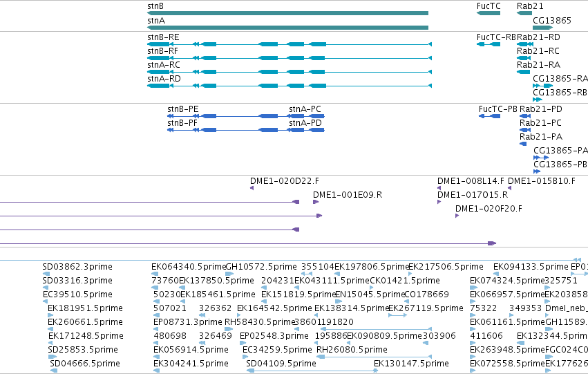Select EST SD03862.3prime
This screenshot has width=588, height=374.
pos(77,267)
